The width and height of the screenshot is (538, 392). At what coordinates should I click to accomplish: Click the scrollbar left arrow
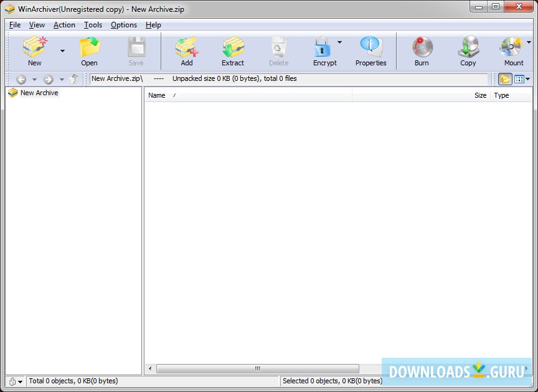pyautogui.click(x=150, y=369)
